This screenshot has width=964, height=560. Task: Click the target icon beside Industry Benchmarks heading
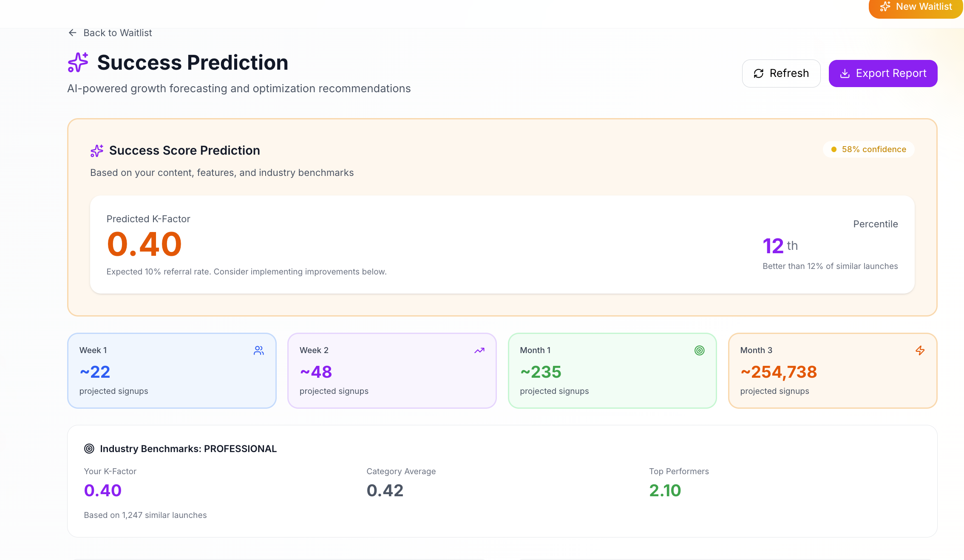pos(89,449)
